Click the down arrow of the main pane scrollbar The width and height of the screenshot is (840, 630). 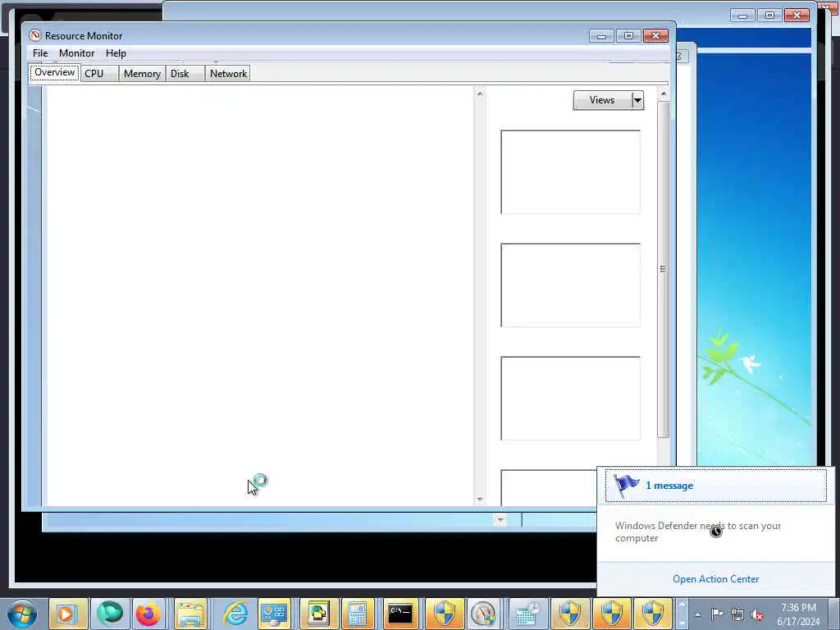pos(479,500)
